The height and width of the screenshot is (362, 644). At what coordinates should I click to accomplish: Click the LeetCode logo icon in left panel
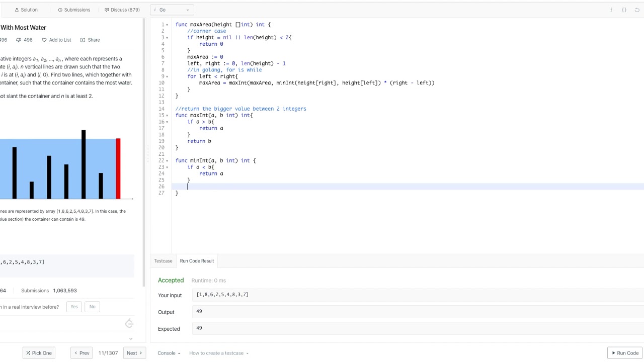[x=129, y=323]
